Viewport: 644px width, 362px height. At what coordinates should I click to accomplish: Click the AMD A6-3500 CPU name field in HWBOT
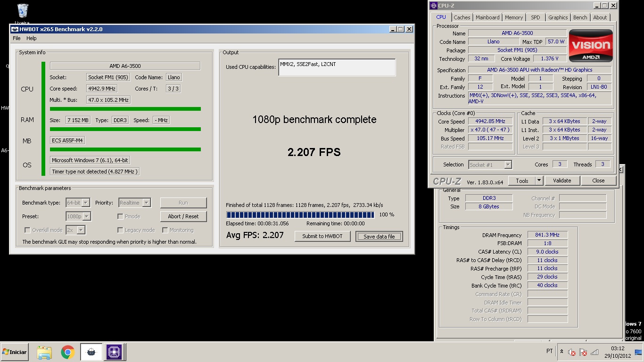(x=125, y=66)
